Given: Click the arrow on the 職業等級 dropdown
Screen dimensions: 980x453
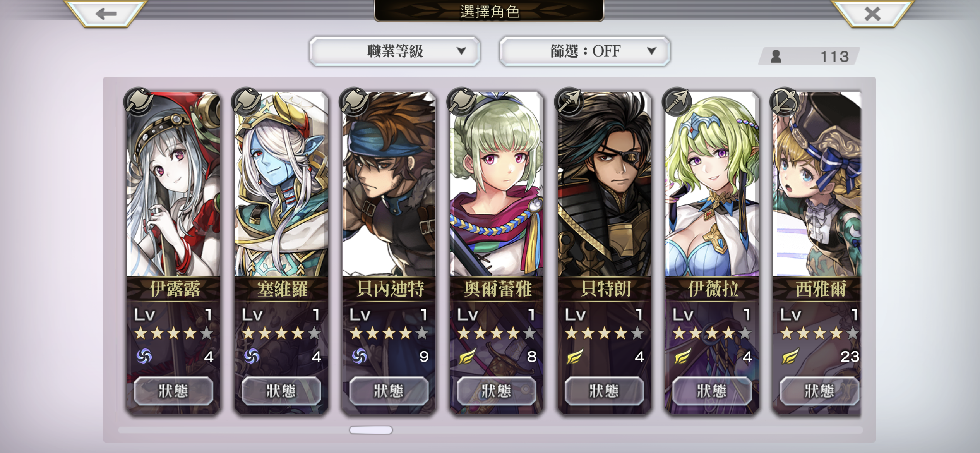Looking at the screenshot, I should [461, 51].
